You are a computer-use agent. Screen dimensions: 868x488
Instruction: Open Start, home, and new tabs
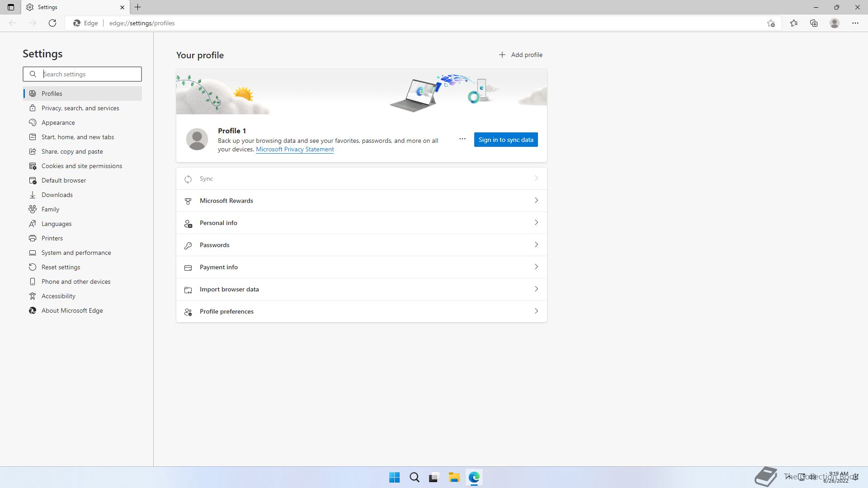point(82,137)
